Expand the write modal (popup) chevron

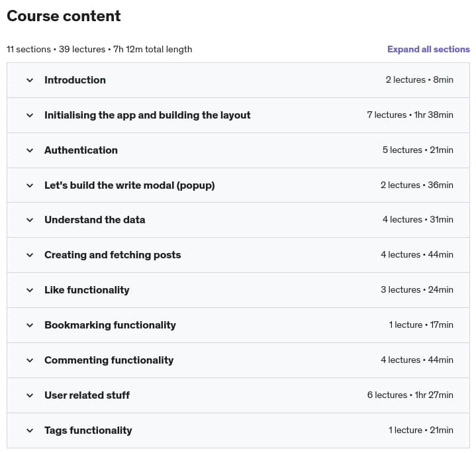(30, 185)
